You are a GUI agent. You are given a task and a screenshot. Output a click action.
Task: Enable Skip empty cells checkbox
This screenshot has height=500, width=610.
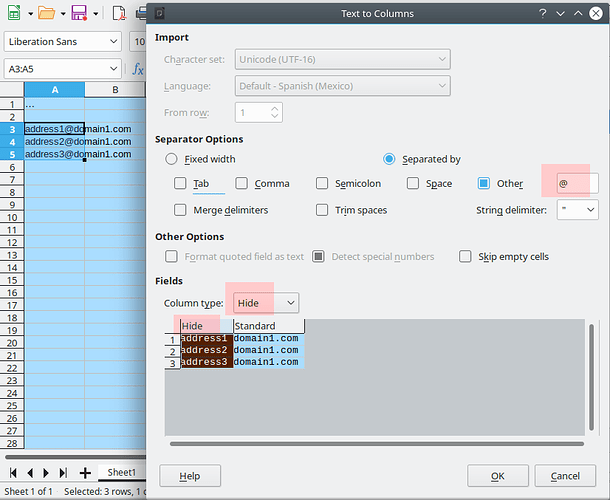(x=465, y=257)
